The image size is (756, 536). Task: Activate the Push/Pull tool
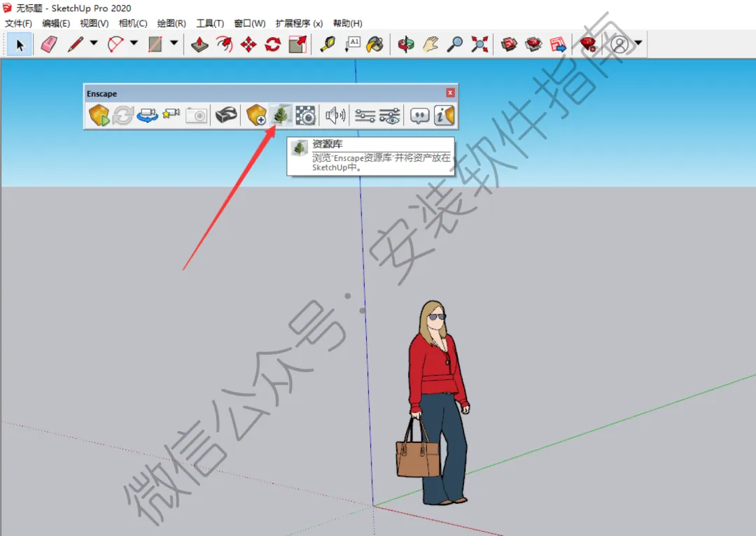[x=199, y=44]
